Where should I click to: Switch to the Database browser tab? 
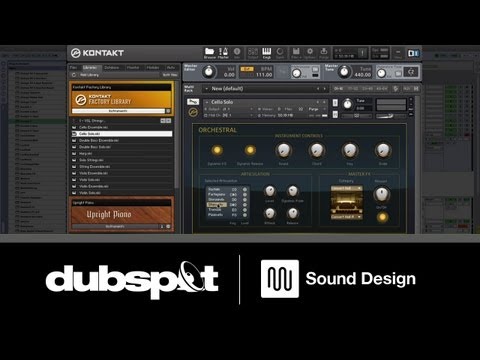pos(112,68)
